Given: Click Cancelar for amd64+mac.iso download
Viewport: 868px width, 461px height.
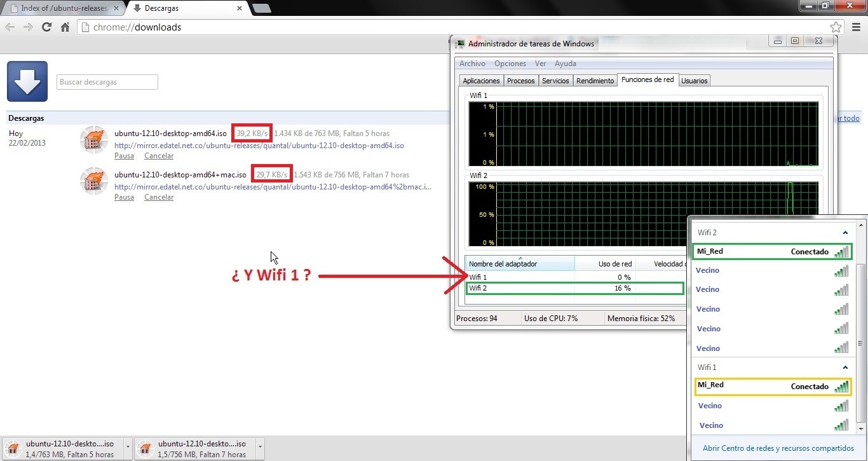Looking at the screenshot, I should coord(159,197).
